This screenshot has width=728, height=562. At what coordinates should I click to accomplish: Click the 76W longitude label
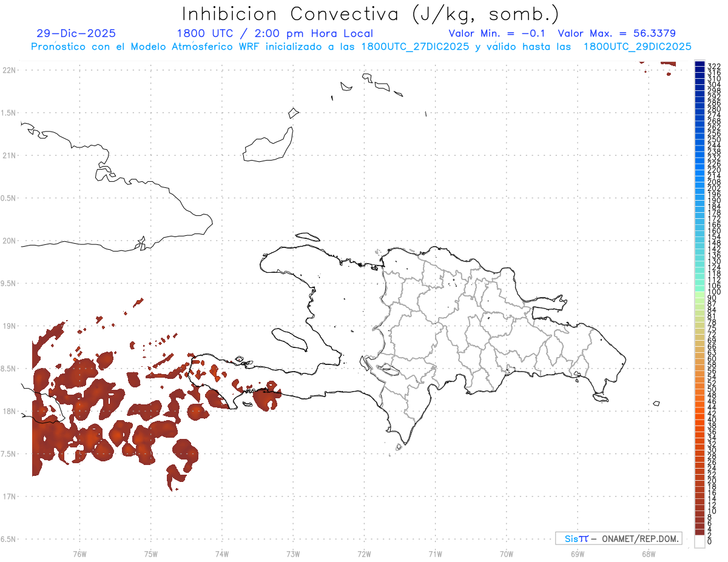79,554
